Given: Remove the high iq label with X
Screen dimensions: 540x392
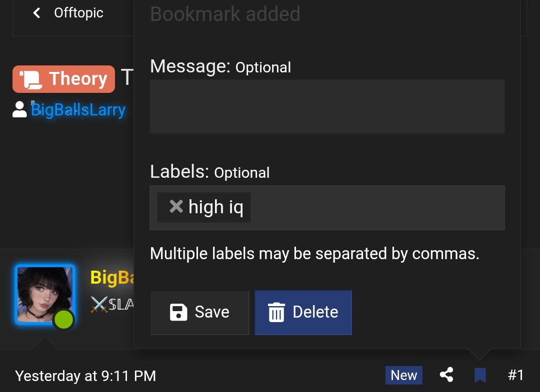Looking at the screenshot, I should click(x=176, y=207).
